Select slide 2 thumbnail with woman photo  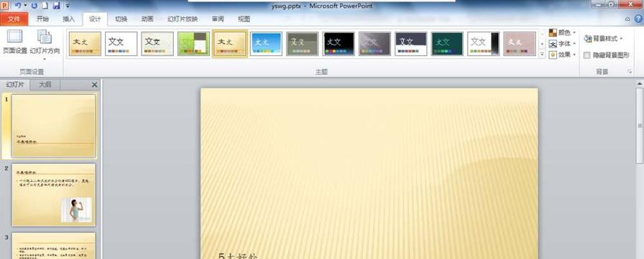[54, 195]
